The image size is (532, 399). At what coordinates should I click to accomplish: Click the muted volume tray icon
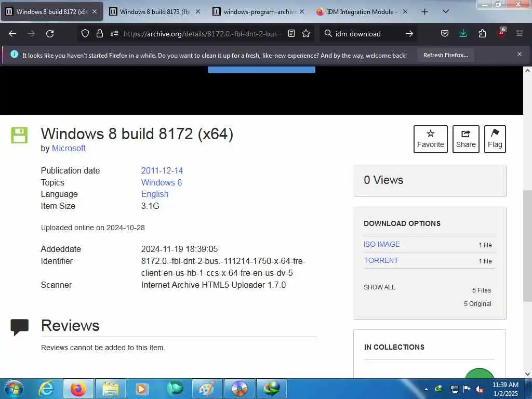(480, 390)
